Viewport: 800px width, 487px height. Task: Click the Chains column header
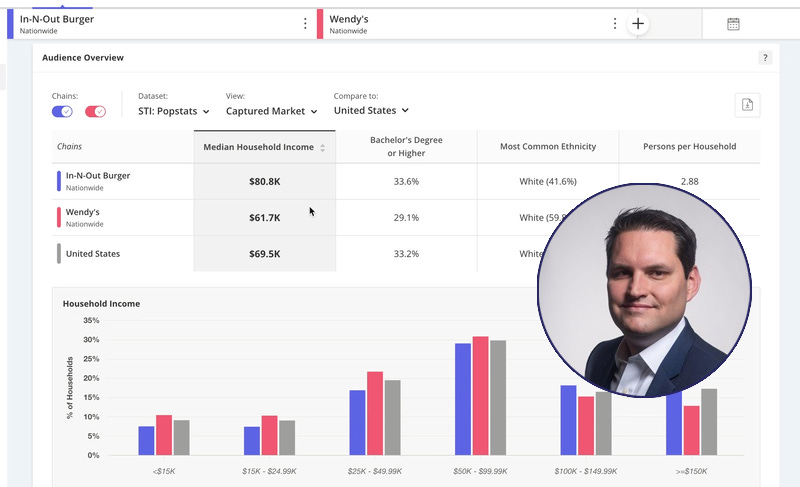(69, 146)
